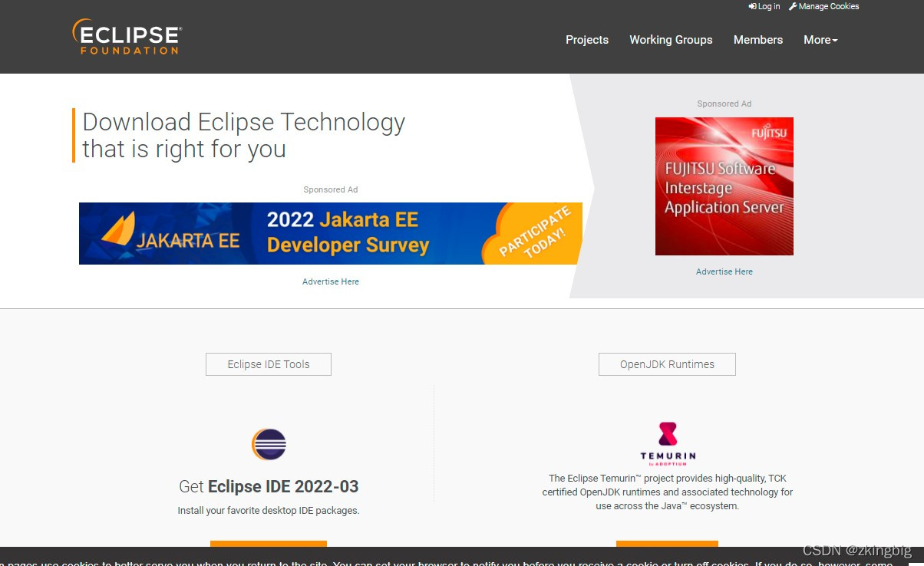This screenshot has height=566, width=924.
Task: Click the 'Download Eclipse Technology' heading
Action: [x=244, y=135]
